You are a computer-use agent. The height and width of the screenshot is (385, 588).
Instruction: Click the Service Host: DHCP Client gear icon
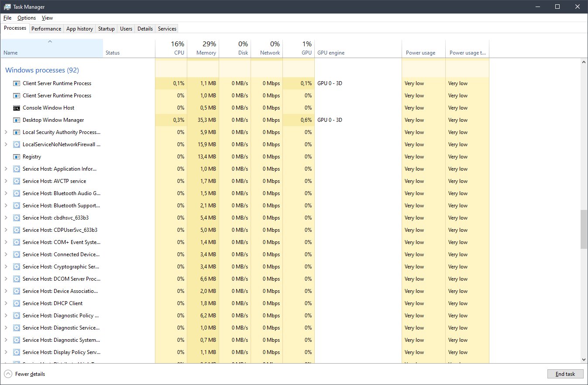(16, 303)
